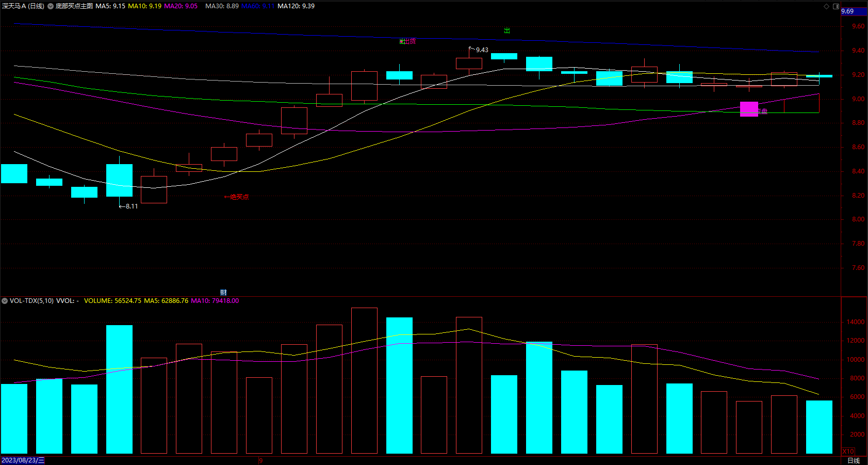Click the magenta candle near 8.90
This screenshot has height=465, width=868.
click(749, 109)
